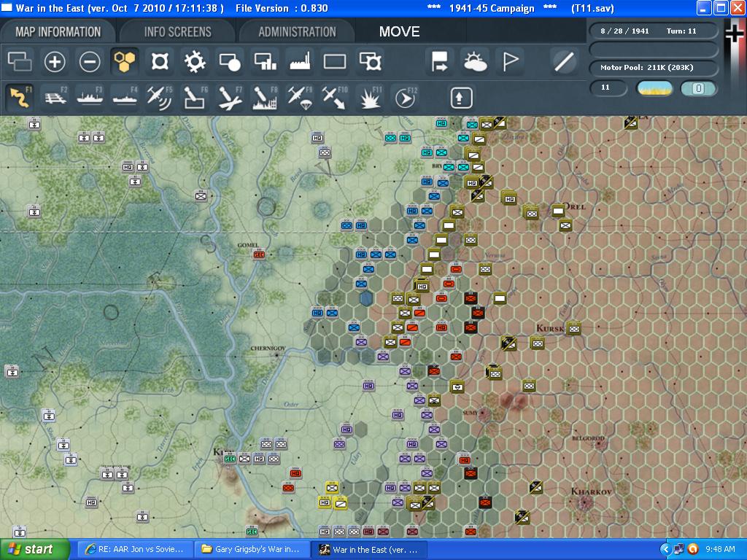
Task: Select F2 Rail mode icon
Action: tap(55, 97)
